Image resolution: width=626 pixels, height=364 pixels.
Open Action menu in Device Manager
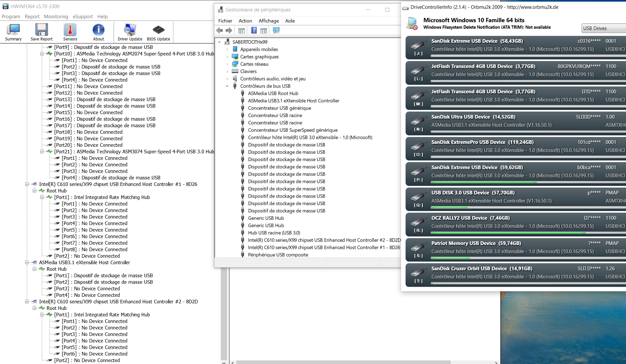click(x=245, y=21)
